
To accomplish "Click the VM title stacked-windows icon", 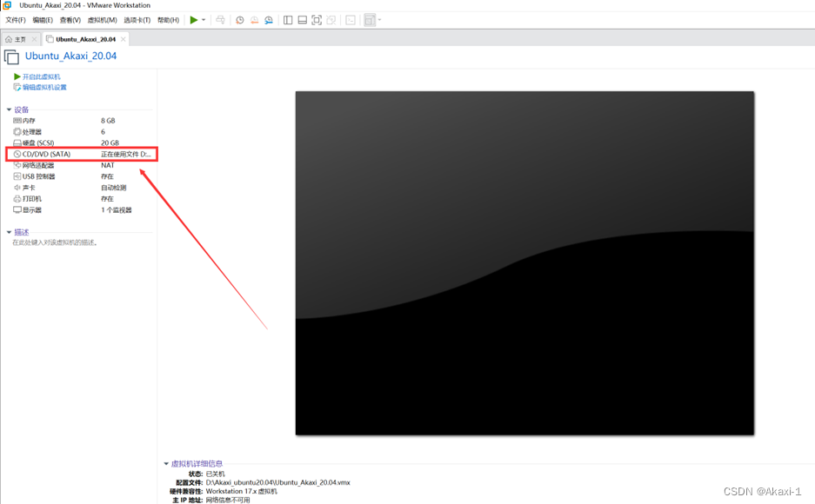I will 11,56.
